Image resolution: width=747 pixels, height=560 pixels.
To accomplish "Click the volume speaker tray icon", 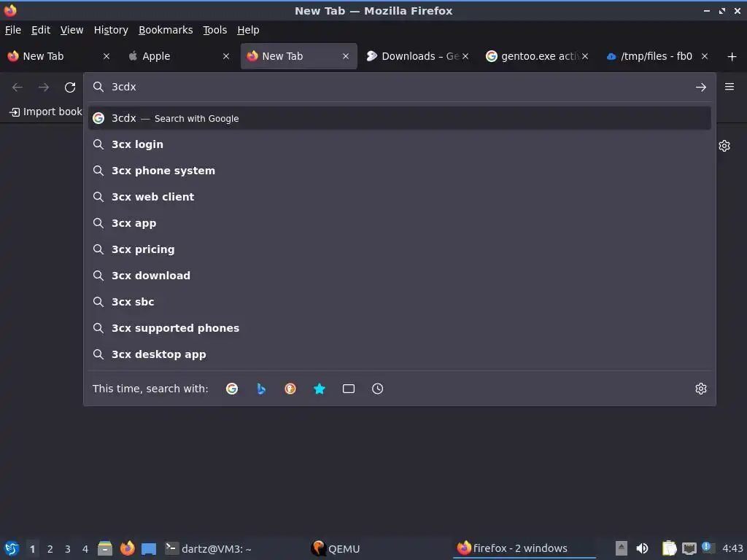I will coord(642,548).
